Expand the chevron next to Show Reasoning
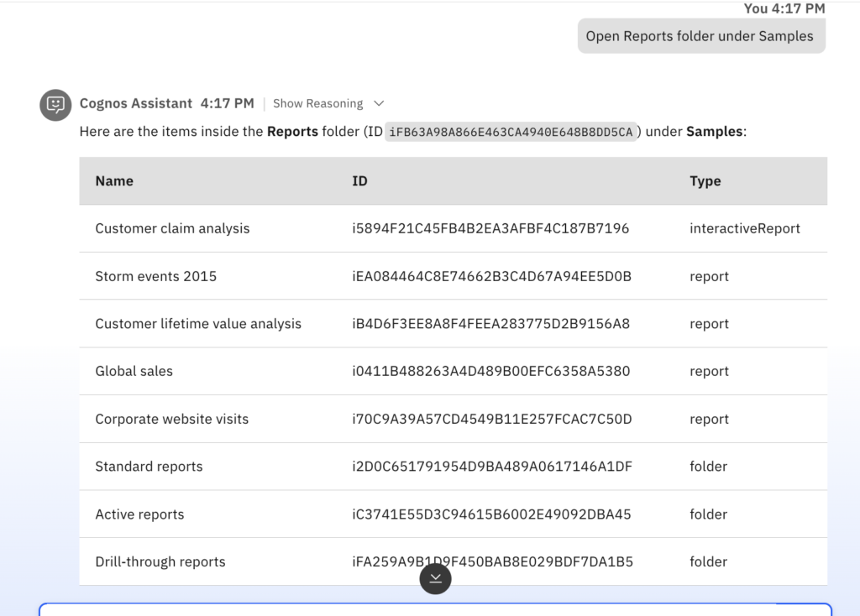This screenshot has width=860, height=616. (x=379, y=103)
